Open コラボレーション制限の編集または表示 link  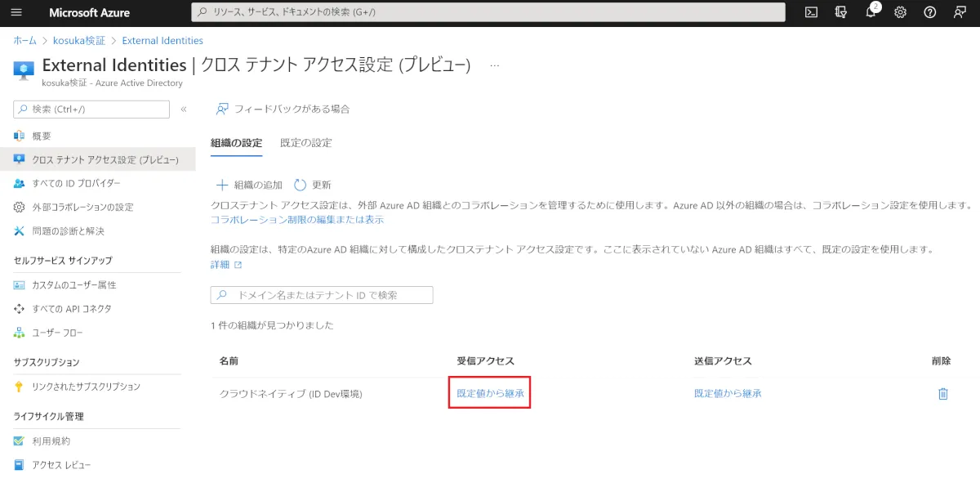click(297, 220)
